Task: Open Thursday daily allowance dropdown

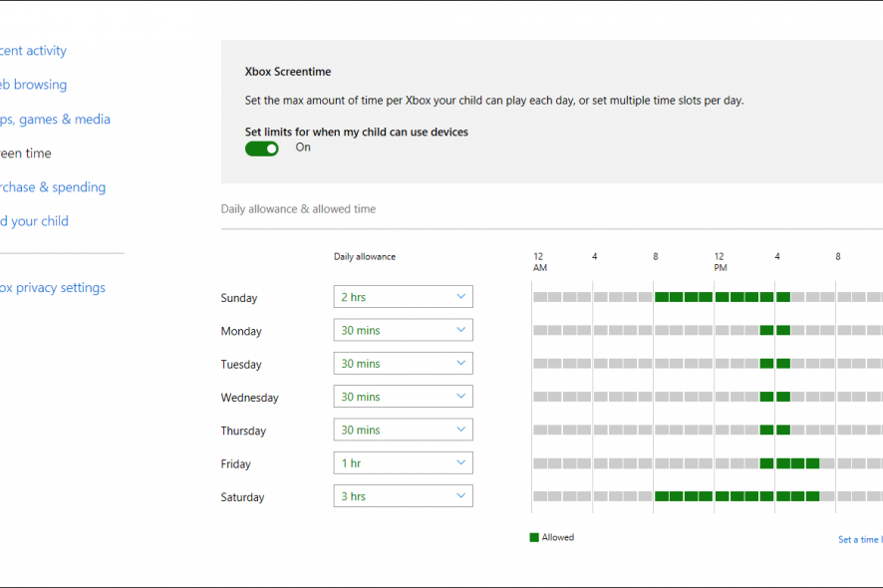Action: (x=404, y=430)
